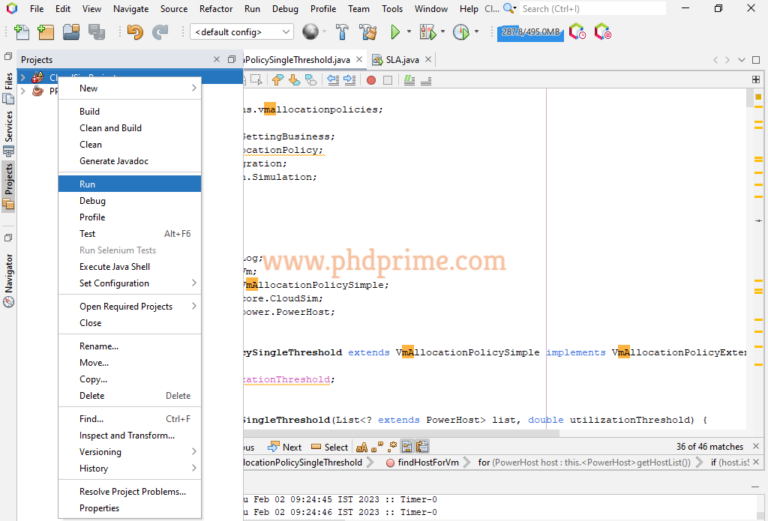Click the Profile Project clock icon
This screenshot has width=768, height=521.
pos(461,32)
